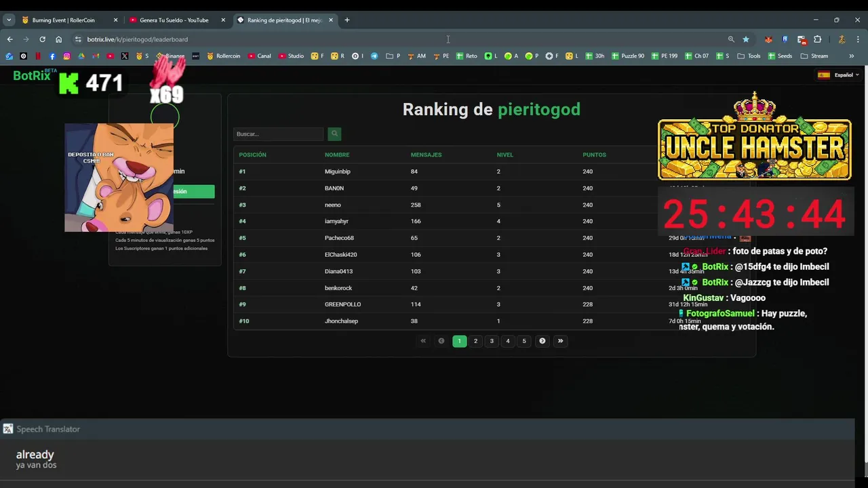Open the AM bookmark
868x488 pixels.
click(x=416, y=56)
